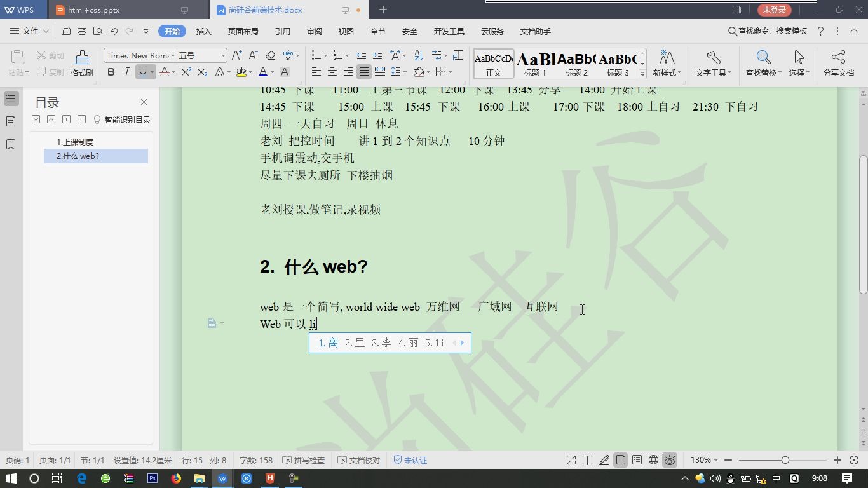The height and width of the screenshot is (488, 868).
Task: Toggle italic formatting
Action: (127, 72)
